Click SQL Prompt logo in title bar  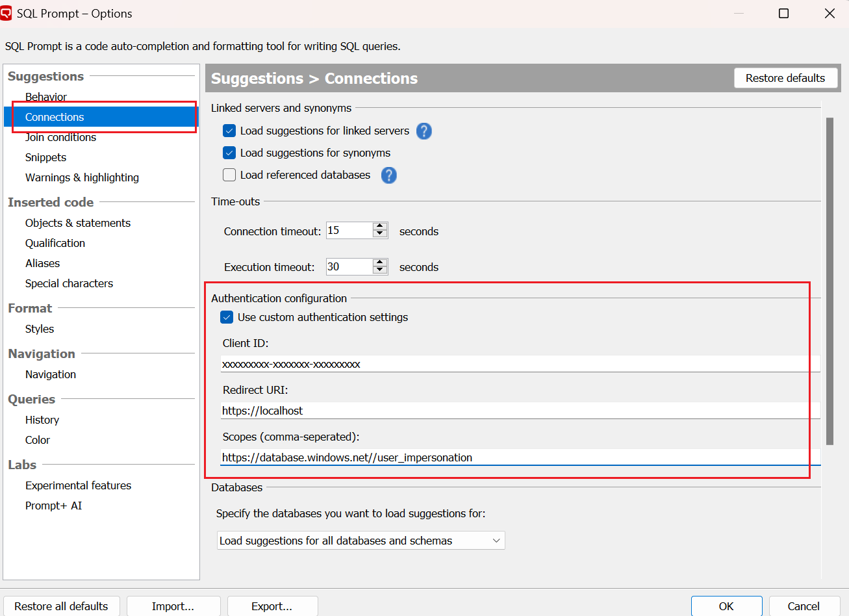click(6, 13)
